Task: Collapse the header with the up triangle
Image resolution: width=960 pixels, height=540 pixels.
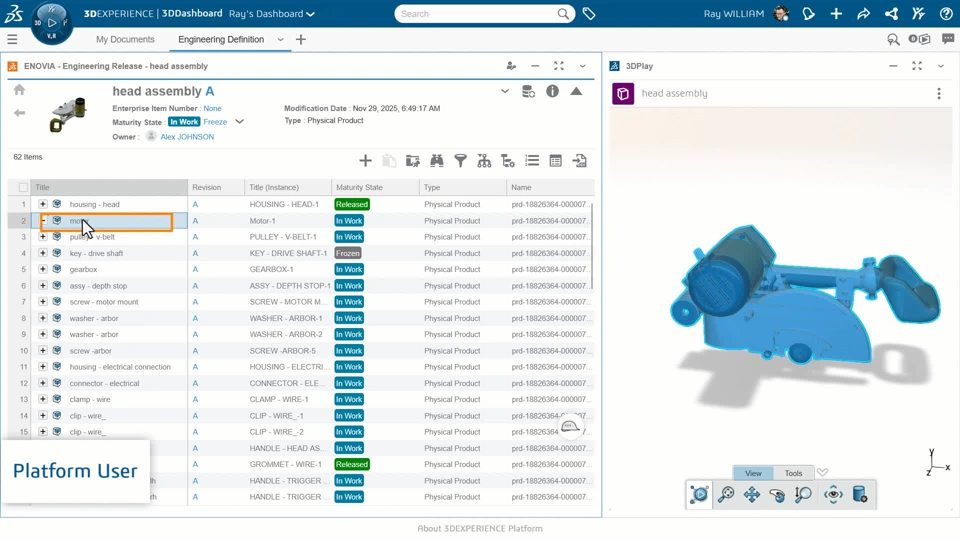Action: click(x=576, y=91)
